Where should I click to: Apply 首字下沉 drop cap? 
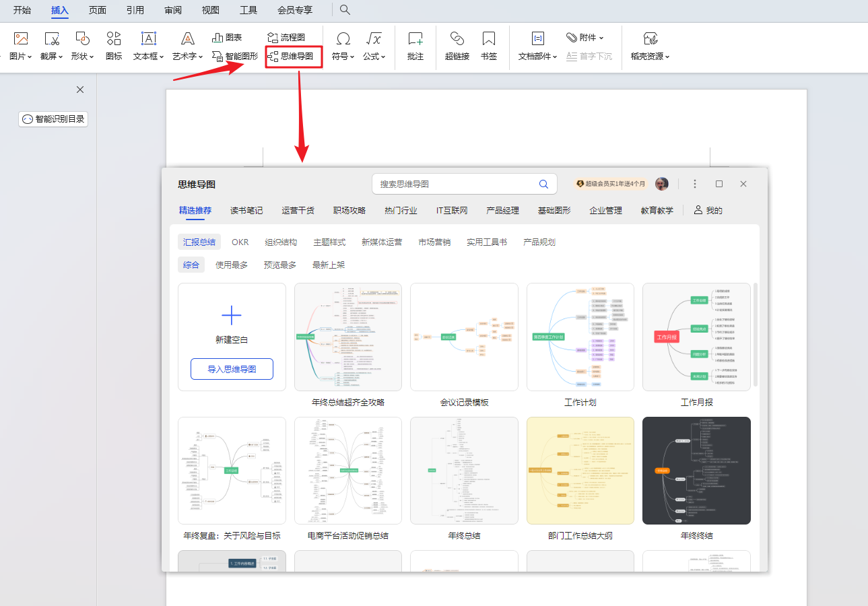[589, 57]
